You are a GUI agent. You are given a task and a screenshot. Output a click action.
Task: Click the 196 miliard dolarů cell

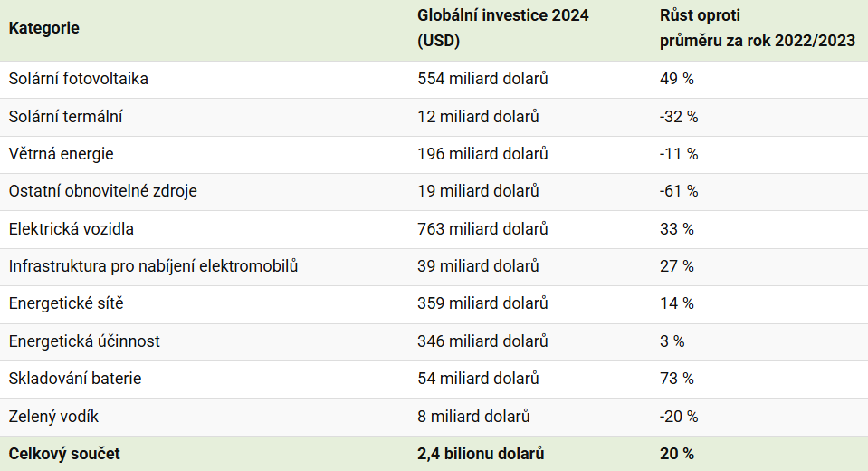pos(482,154)
